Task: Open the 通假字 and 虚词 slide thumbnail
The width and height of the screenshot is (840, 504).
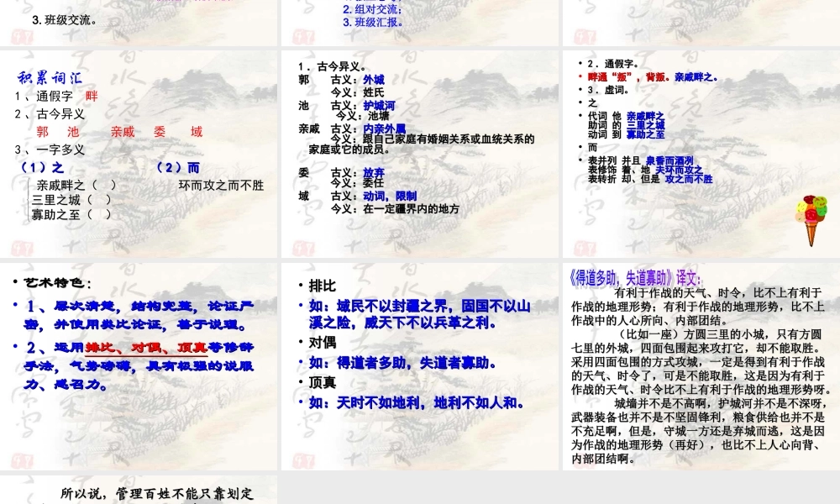Action: point(701,154)
